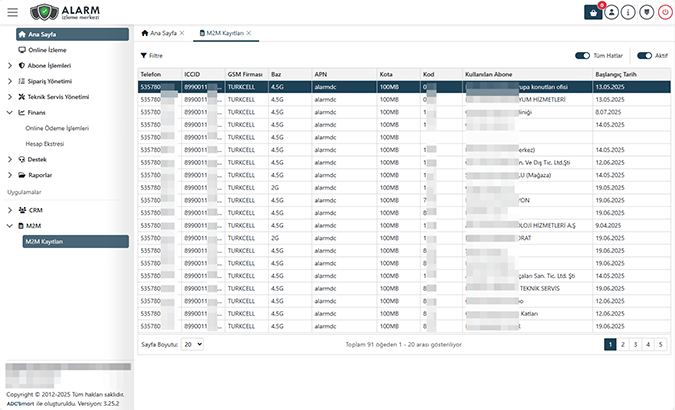Image resolution: width=675 pixels, height=410 pixels.
Task: Click the ALARM logo
Action: pos(66,12)
